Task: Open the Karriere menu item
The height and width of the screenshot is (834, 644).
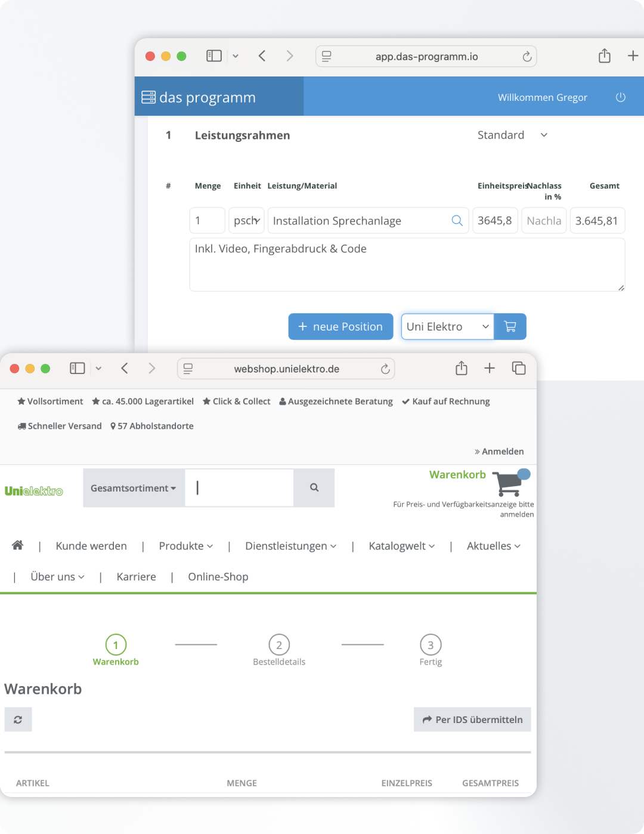Action: (x=137, y=577)
